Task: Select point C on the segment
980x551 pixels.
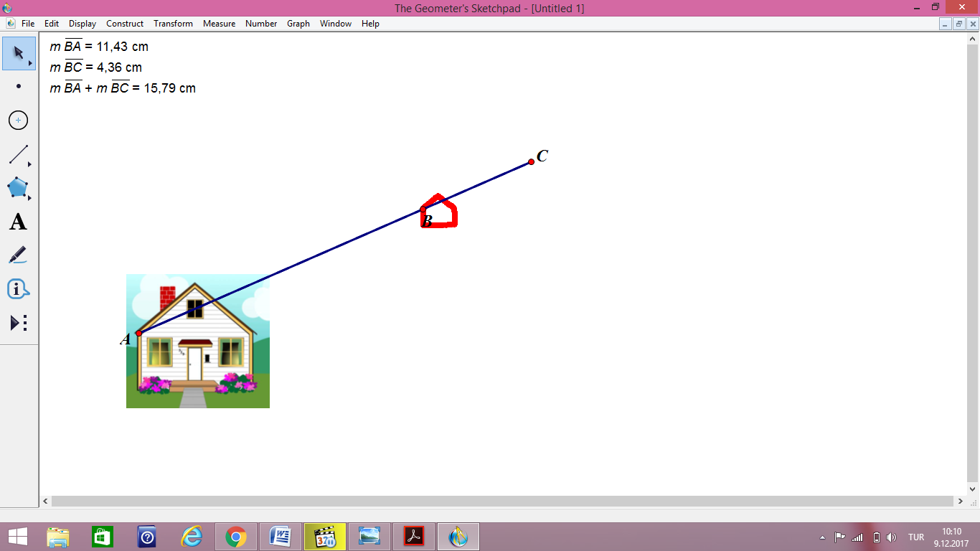Action: pyautogui.click(x=531, y=162)
